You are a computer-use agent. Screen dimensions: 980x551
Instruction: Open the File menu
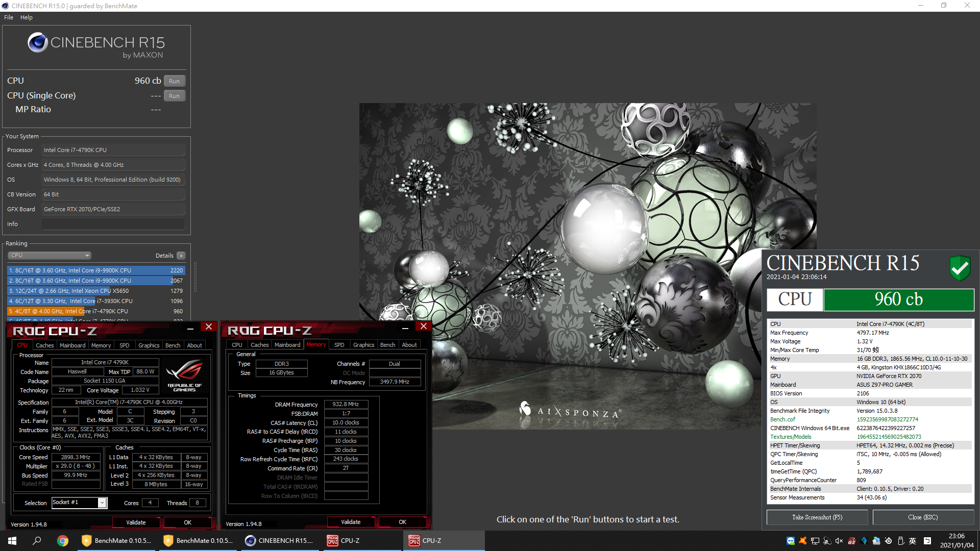(9, 17)
